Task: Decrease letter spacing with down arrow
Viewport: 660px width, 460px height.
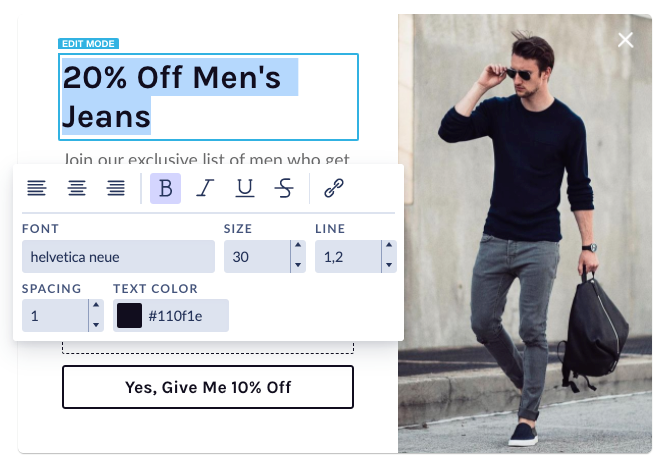Action: tap(96, 324)
